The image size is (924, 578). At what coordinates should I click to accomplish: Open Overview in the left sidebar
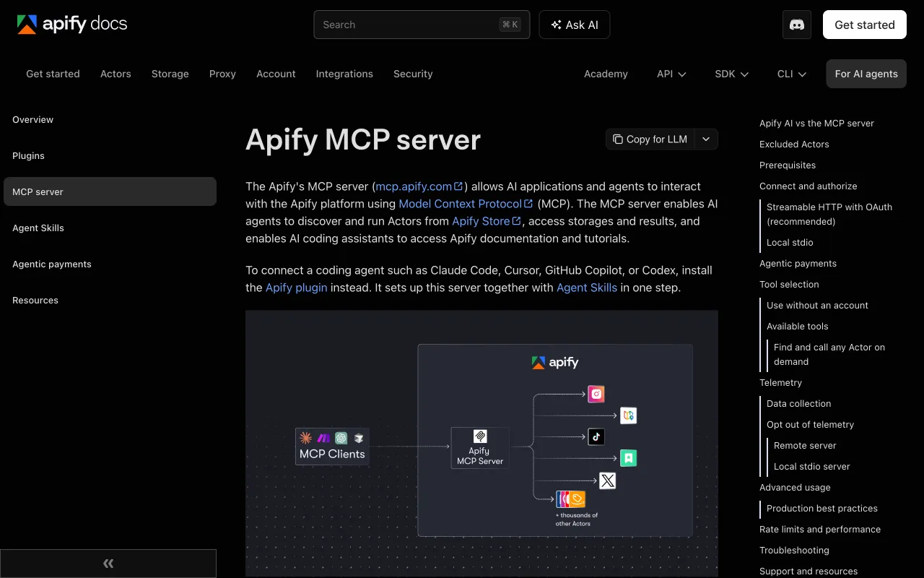(110, 119)
